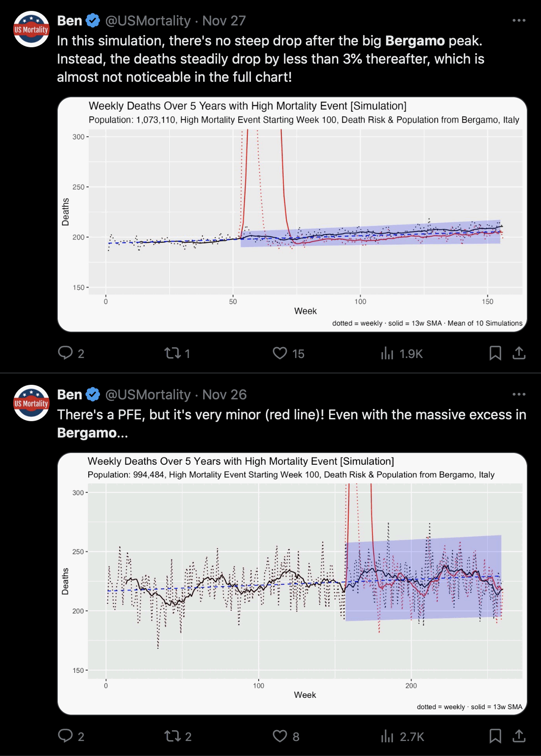View analytics for the 2.7K views tweet
Viewport: 541px width, 756px height.
(x=387, y=736)
